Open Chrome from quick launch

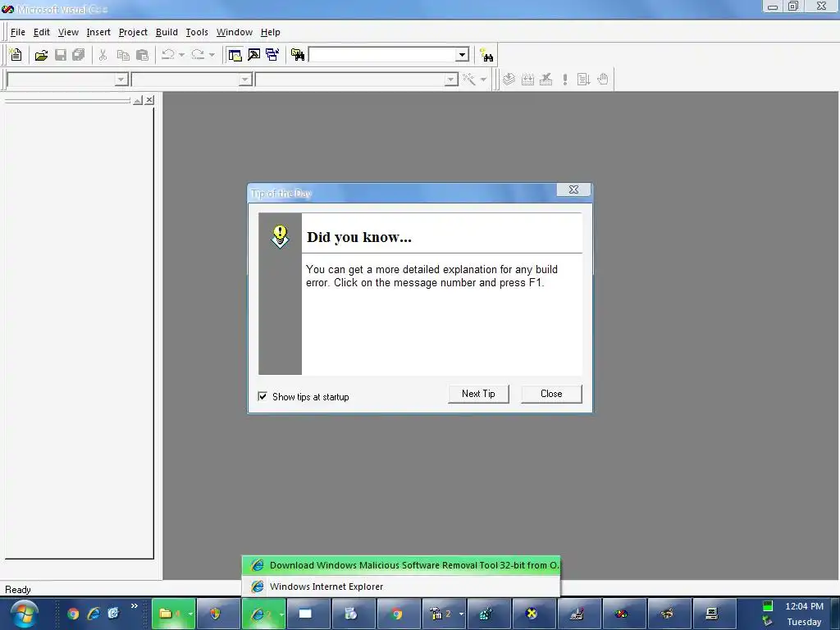tap(73, 614)
